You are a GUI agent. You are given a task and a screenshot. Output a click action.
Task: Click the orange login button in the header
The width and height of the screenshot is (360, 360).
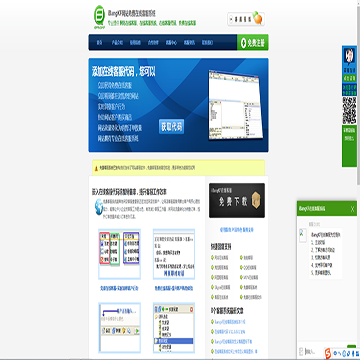(x=246, y=19)
